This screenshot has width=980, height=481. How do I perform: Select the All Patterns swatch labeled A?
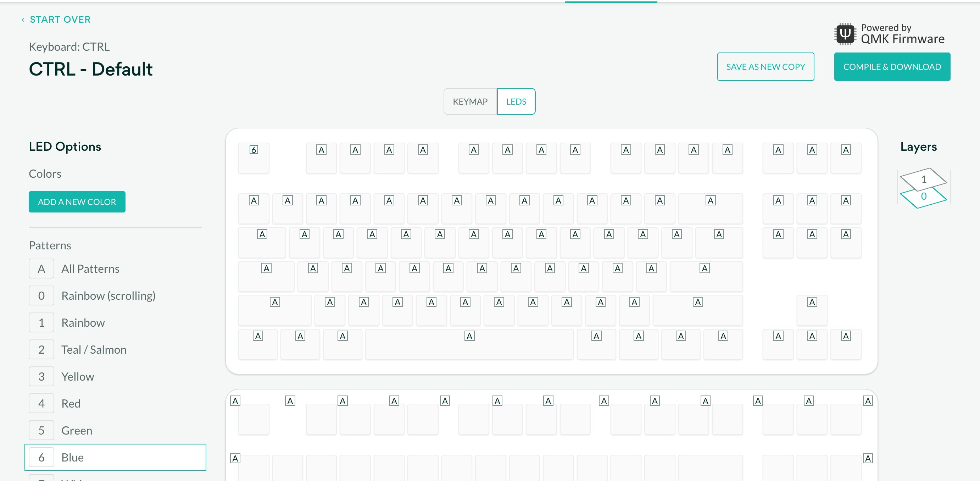coord(41,269)
